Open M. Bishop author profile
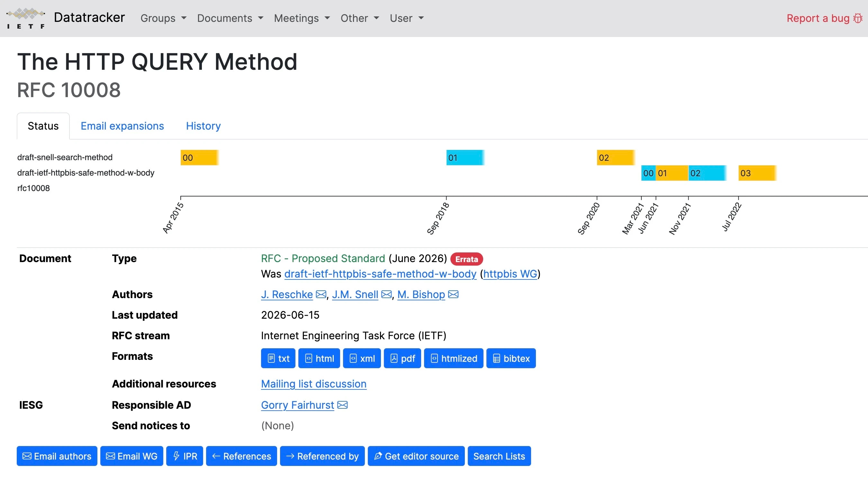The width and height of the screenshot is (868, 483). tap(421, 295)
